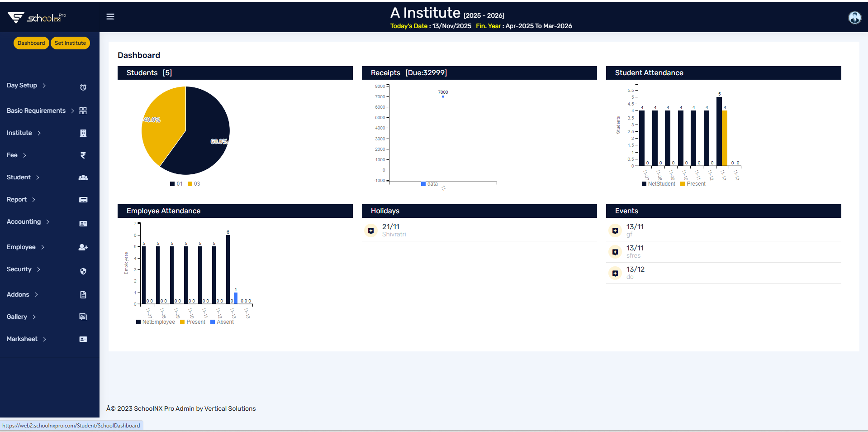Click the 'gf' event marker icon

(x=615, y=230)
